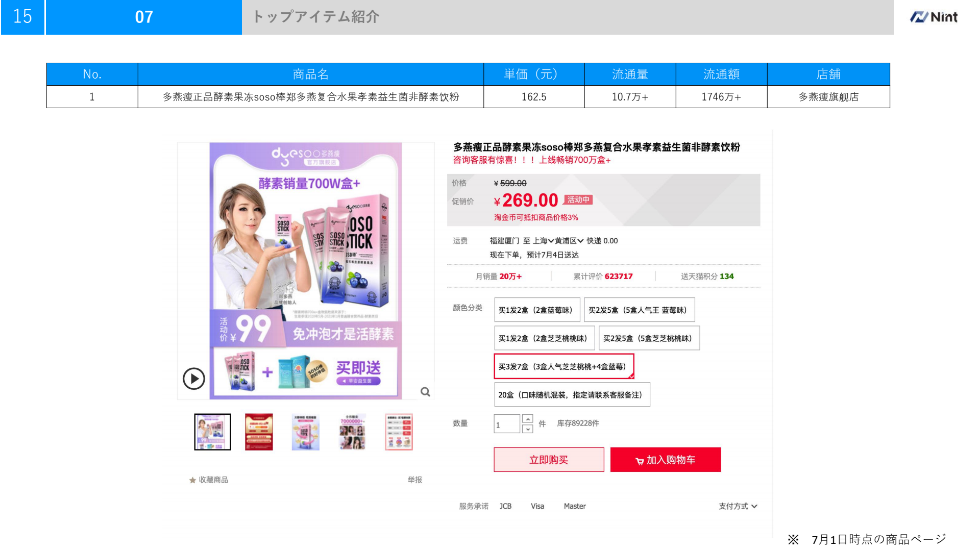Screen dimensions: 980x551
Task: Open the 黄浦区 district dropdown
Action: [x=569, y=241]
